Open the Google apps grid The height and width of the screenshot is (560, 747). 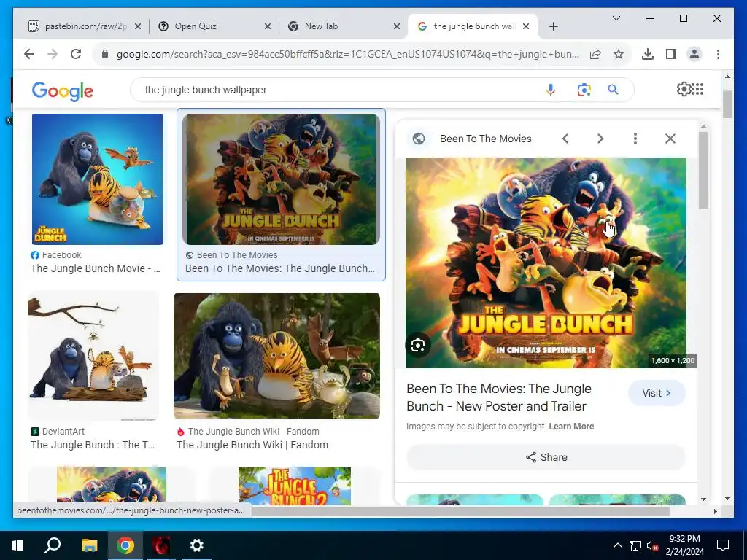[x=697, y=89]
